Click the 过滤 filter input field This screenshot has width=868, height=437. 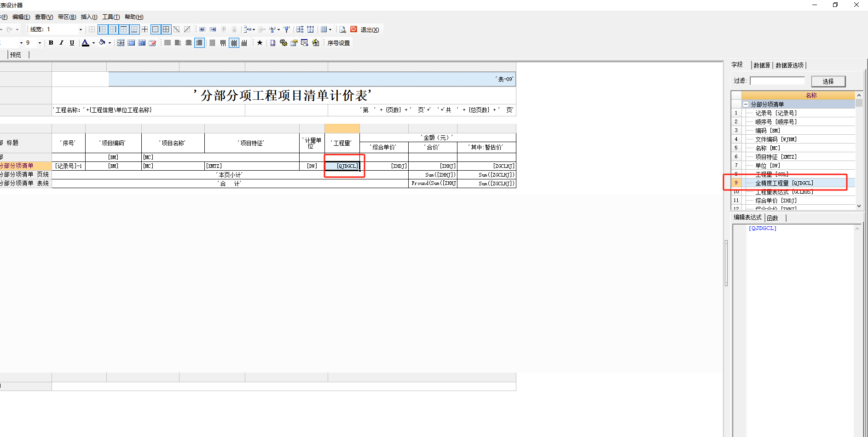pyautogui.click(x=777, y=81)
